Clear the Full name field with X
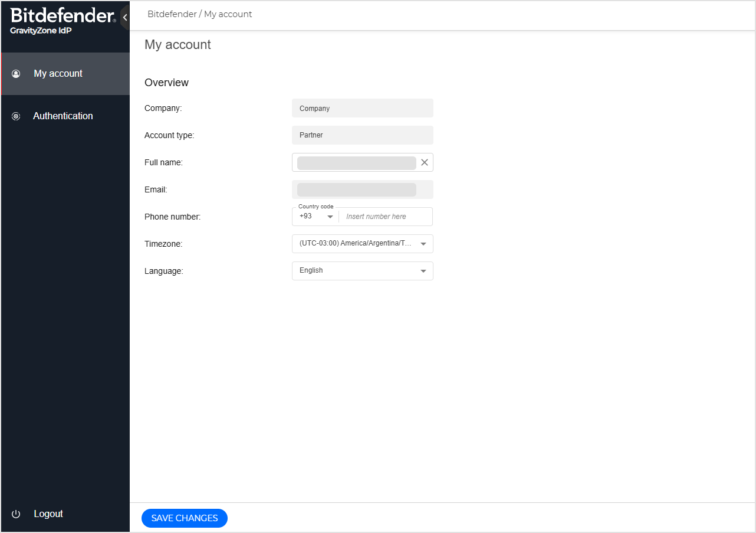Image resolution: width=756 pixels, height=533 pixels. coord(424,162)
